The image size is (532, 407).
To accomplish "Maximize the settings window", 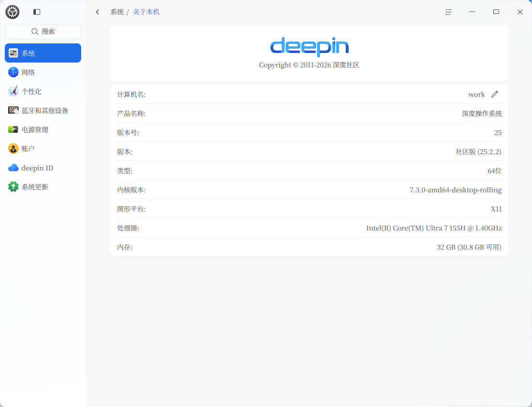I will pos(496,12).
